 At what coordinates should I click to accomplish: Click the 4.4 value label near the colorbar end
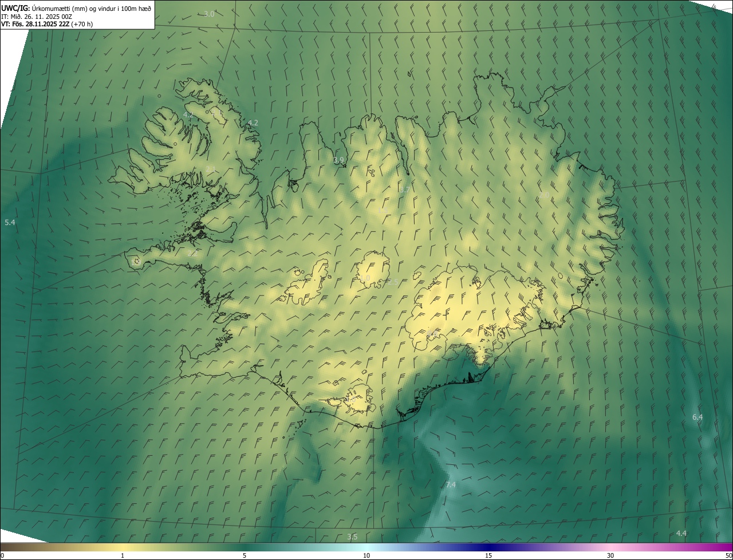coord(681,534)
